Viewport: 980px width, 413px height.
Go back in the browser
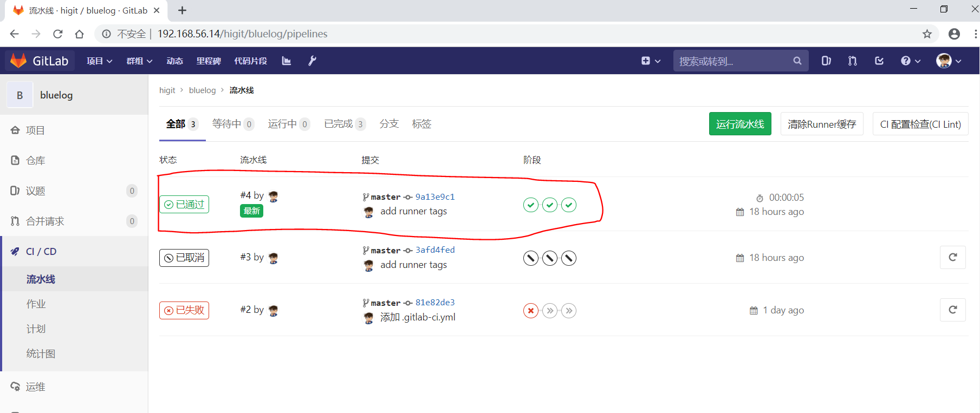pyautogui.click(x=15, y=34)
